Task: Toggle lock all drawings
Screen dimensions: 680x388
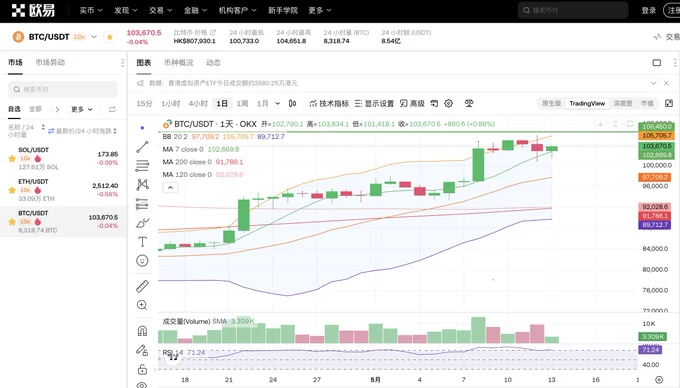Action: pos(142,369)
